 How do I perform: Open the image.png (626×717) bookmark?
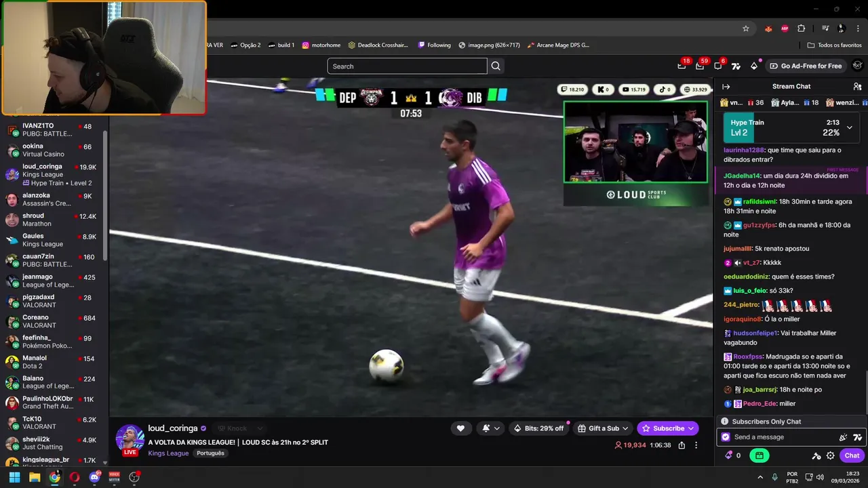coord(489,45)
